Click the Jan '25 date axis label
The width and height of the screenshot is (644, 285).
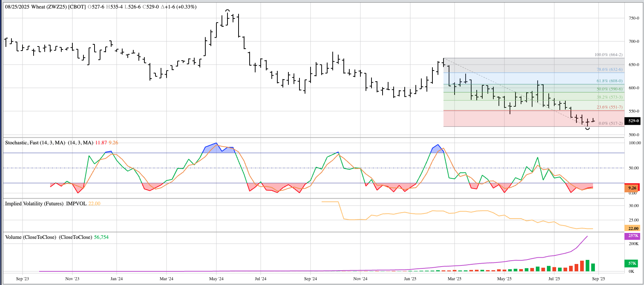click(x=410, y=279)
